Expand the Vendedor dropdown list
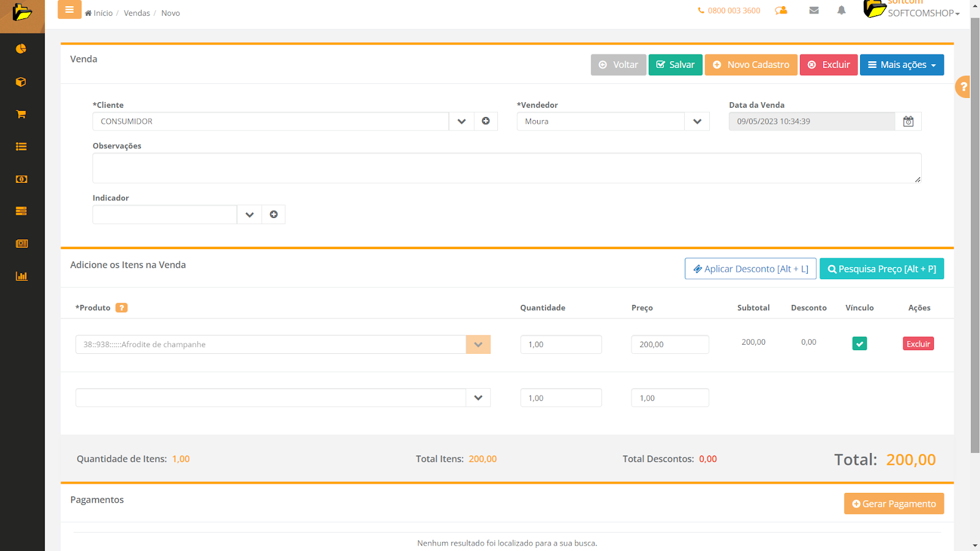980x551 pixels. pyautogui.click(x=697, y=121)
